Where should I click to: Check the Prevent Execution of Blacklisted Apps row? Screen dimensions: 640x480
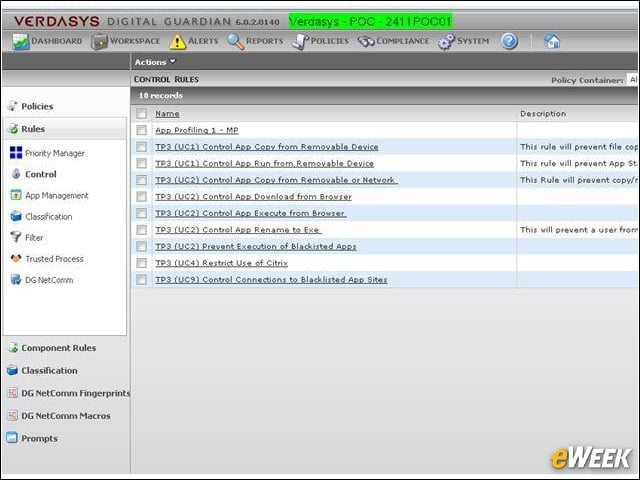tap(142, 247)
